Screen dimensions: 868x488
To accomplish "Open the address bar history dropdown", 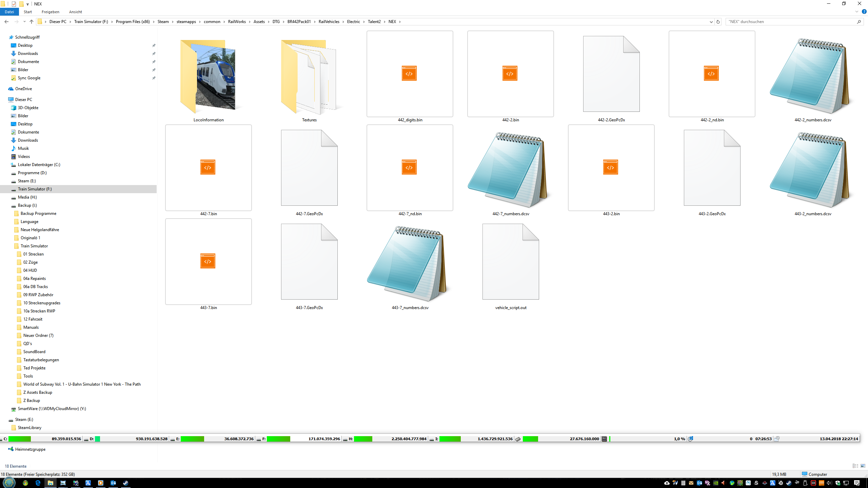I will [x=711, y=22].
